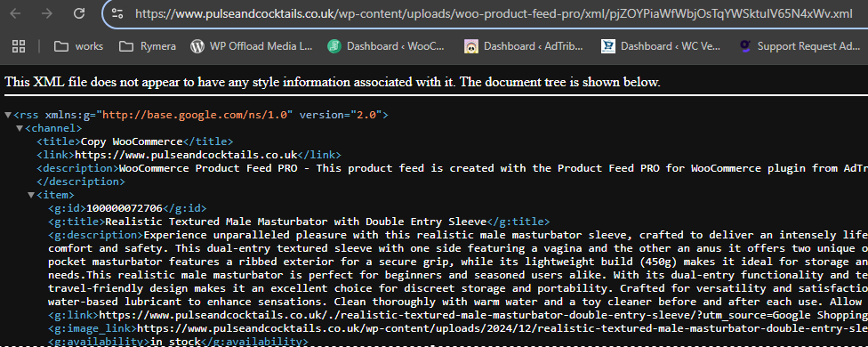Image resolution: width=868 pixels, height=347 pixels.
Task: Click the g:id value 100000072706
Action: point(125,208)
